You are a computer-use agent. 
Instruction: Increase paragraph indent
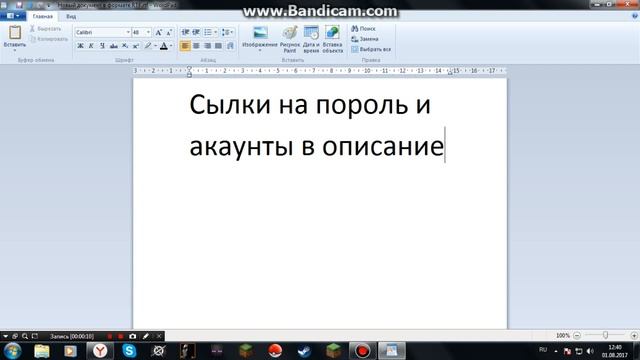tap(196, 32)
